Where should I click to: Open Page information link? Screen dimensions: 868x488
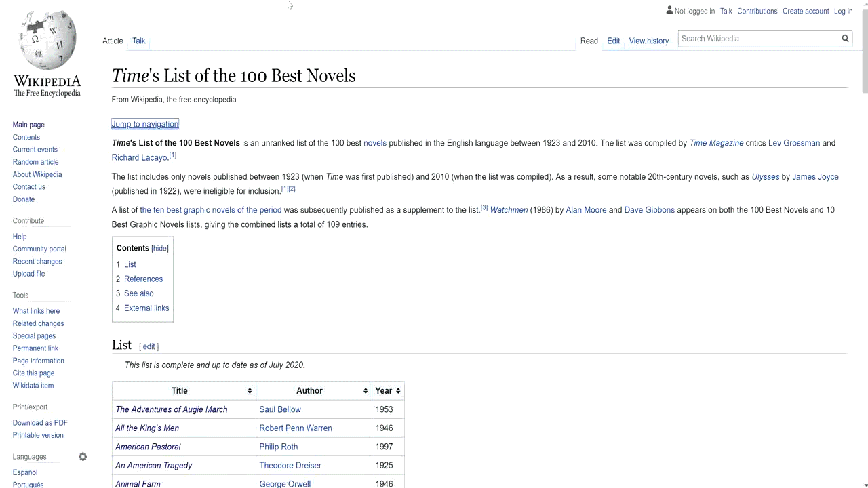pos(39,361)
